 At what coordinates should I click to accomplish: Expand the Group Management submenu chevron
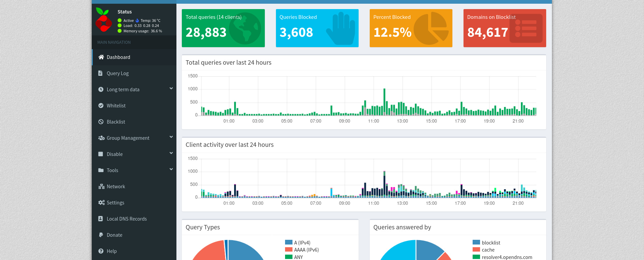click(171, 137)
